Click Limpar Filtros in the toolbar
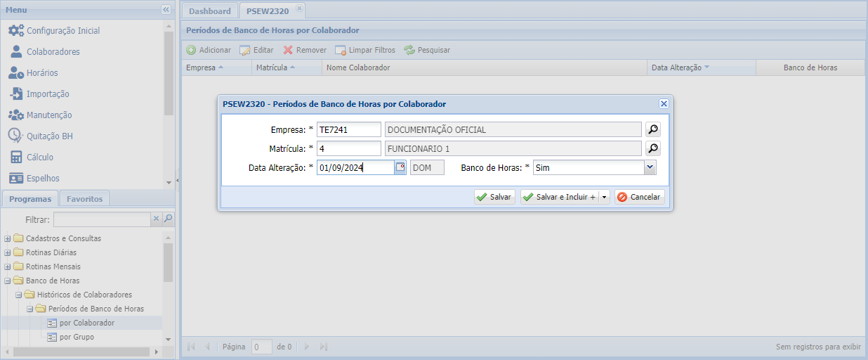868x360 pixels. [365, 50]
